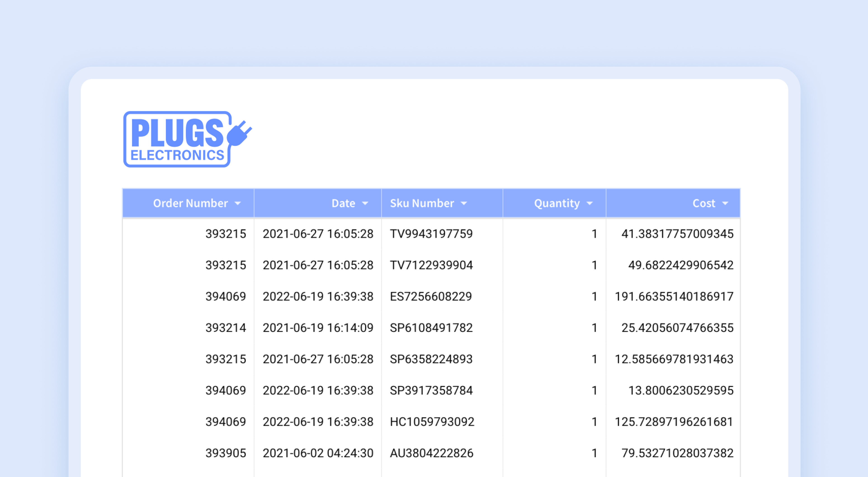Select cost value 191.66355140186917
The width and height of the screenshot is (868, 477).
pyautogui.click(x=674, y=296)
